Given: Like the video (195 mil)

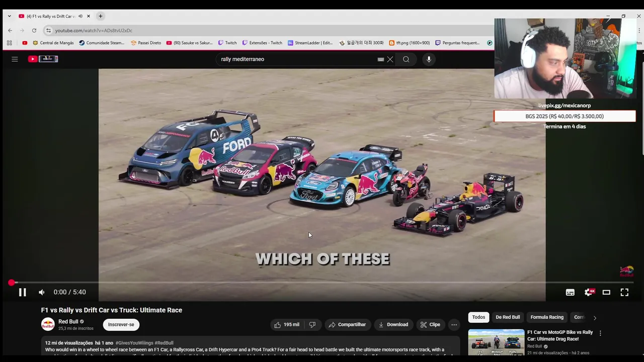Looking at the screenshot, I should tap(286, 325).
